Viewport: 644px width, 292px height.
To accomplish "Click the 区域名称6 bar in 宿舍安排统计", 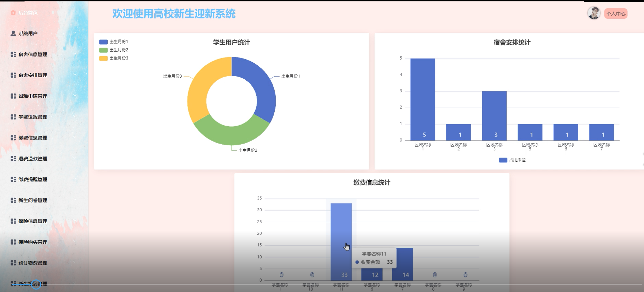I will pyautogui.click(x=566, y=132).
